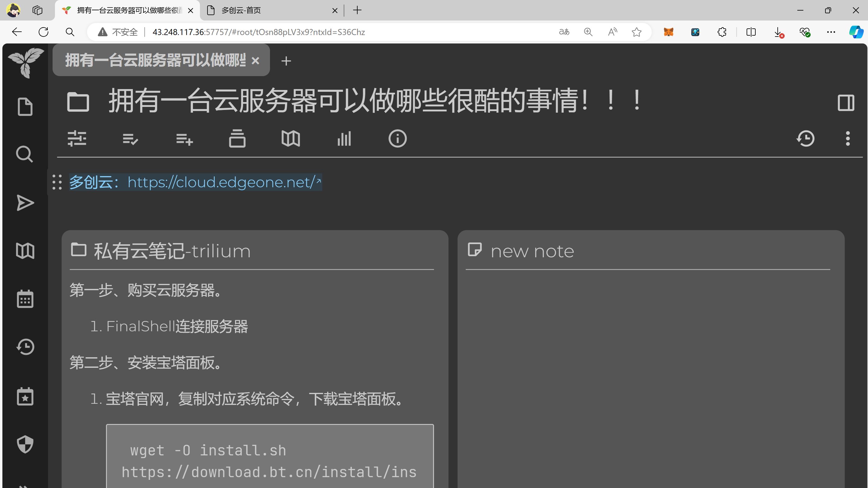Click the browser search icon

[70, 32]
